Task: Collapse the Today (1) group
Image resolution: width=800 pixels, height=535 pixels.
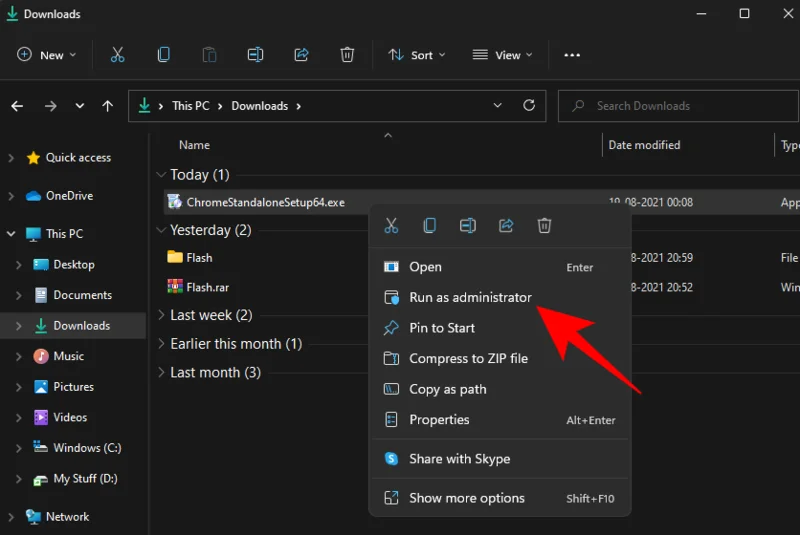Action: point(161,175)
